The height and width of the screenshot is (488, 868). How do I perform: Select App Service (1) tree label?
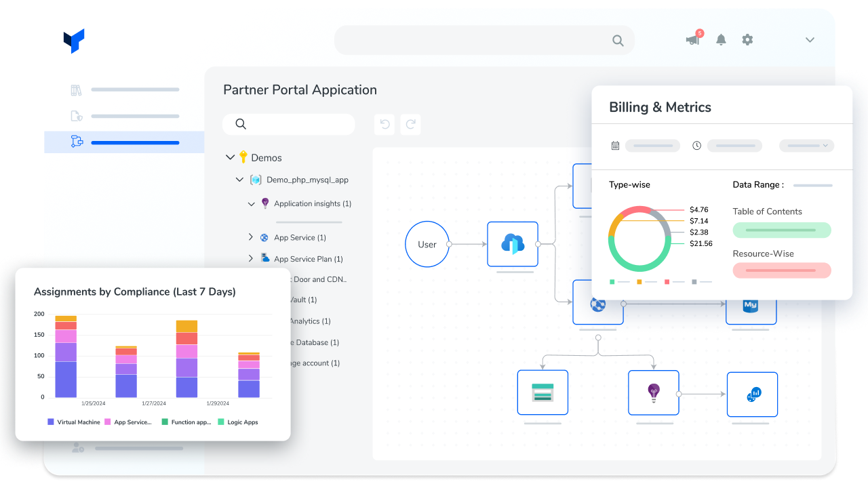point(300,238)
